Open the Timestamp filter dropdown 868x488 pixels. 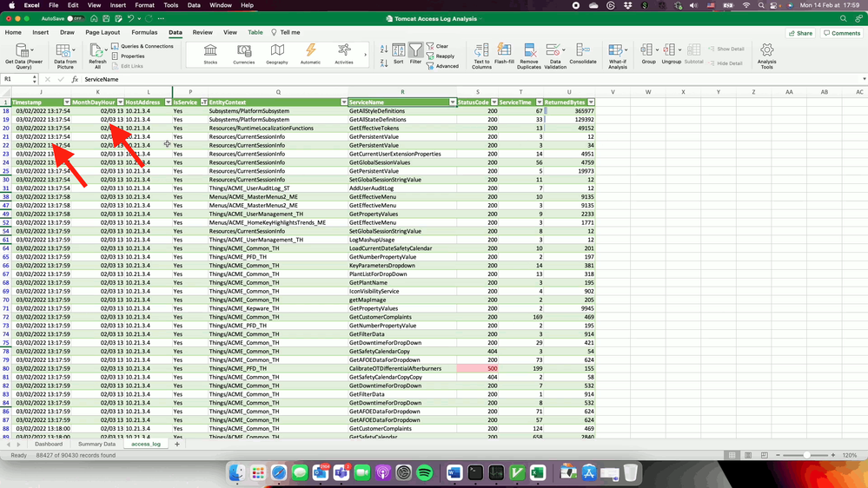point(67,102)
